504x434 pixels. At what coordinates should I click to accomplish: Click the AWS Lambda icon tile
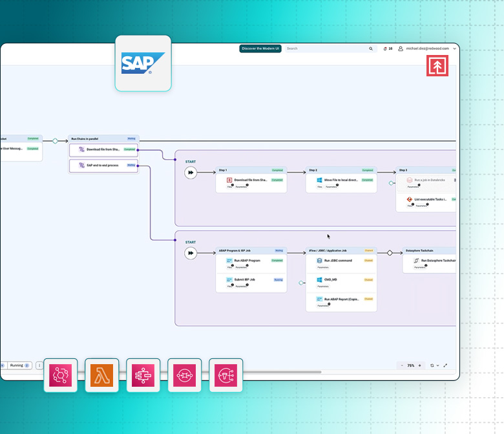[101, 375]
